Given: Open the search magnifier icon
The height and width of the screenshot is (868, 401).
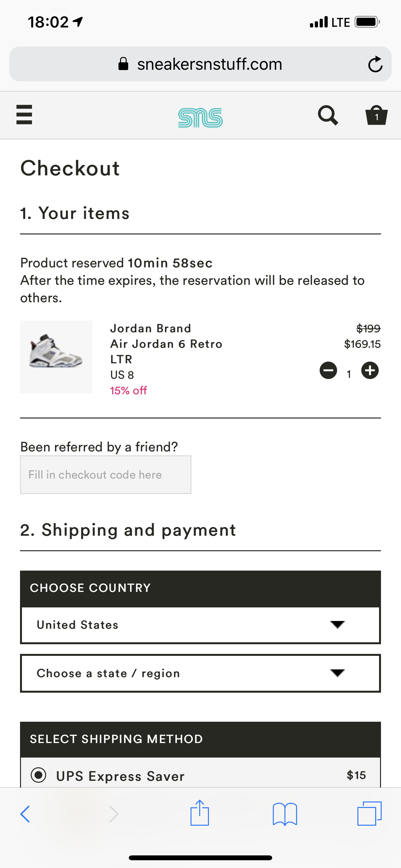Looking at the screenshot, I should (328, 116).
